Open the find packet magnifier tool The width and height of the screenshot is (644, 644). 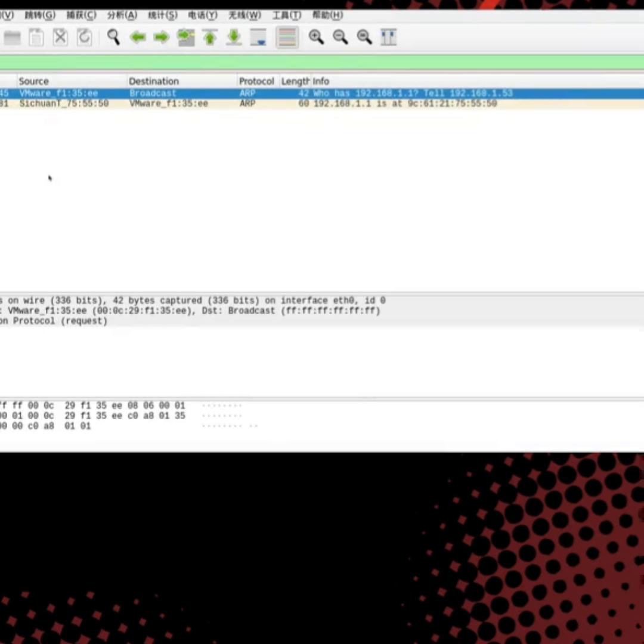pyautogui.click(x=113, y=38)
